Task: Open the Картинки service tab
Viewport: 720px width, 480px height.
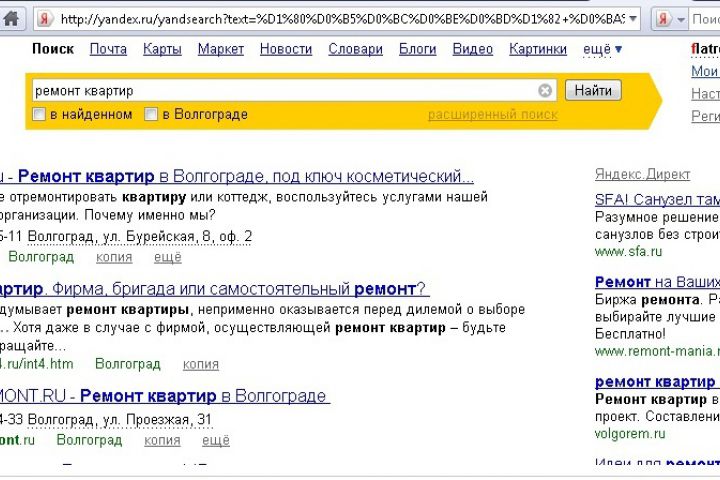Action: (x=538, y=49)
